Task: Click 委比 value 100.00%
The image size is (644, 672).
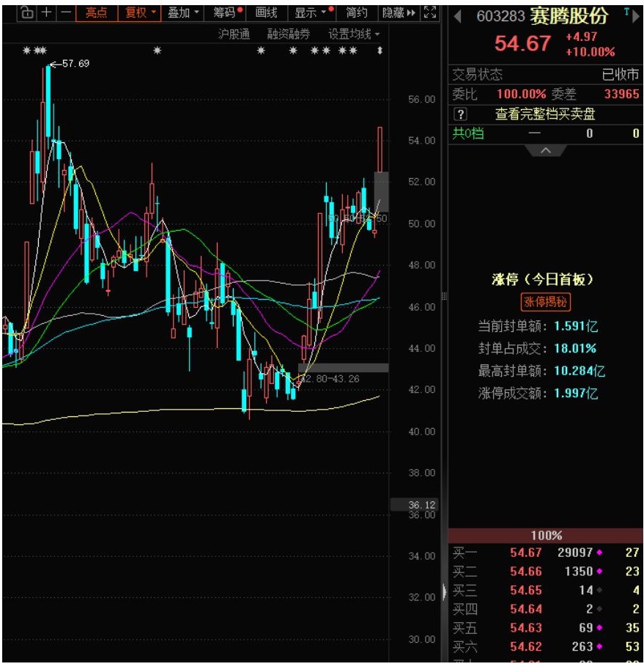Action: pyautogui.click(x=522, y=94)
